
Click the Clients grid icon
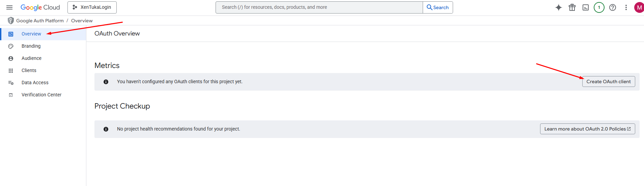(11, 71)
